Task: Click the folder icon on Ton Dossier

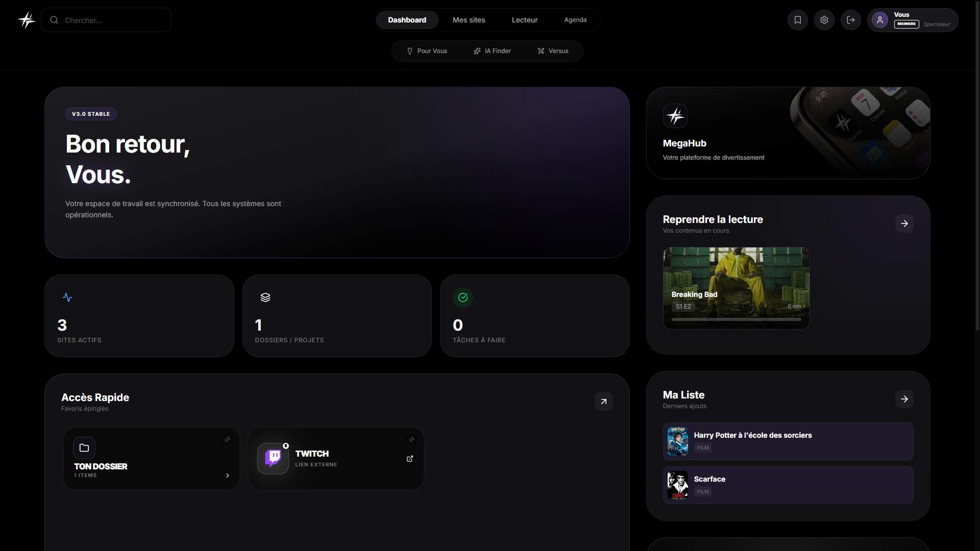Action: (x=84, y=448)
